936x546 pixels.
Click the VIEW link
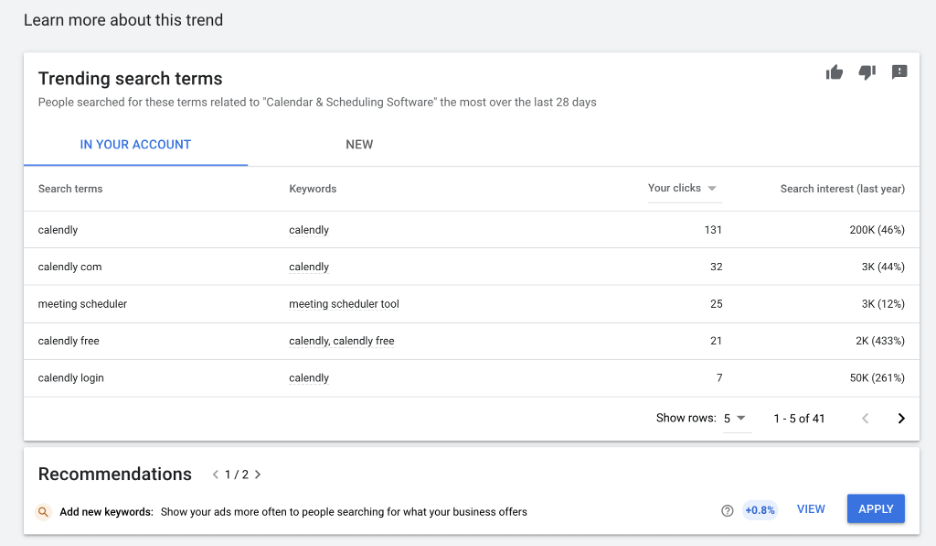tap(811, 509)
